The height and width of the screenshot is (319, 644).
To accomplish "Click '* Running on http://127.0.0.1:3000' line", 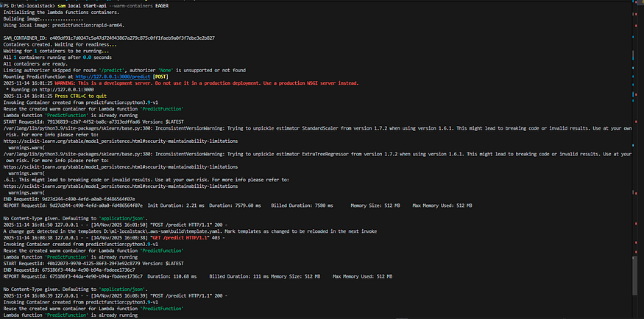I will coord(50,90).
